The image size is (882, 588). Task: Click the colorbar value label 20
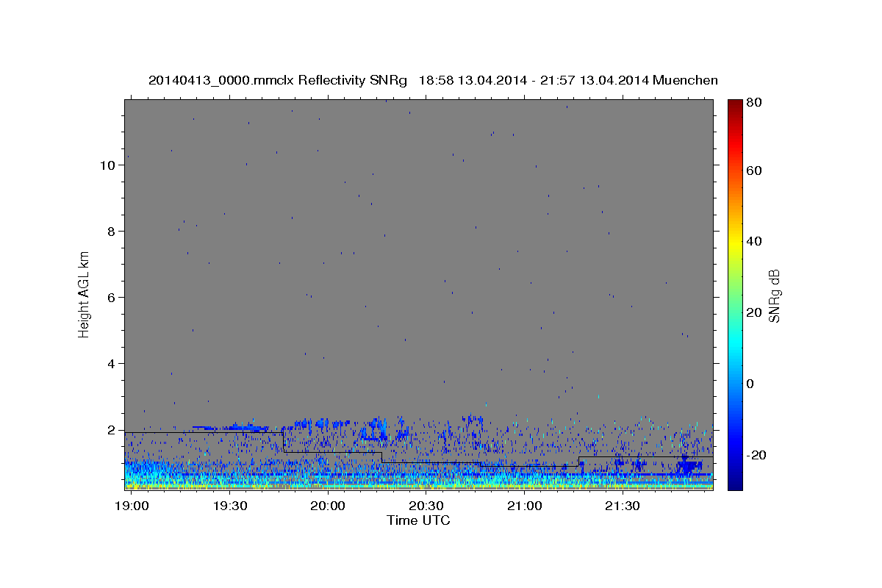[753, 312]
